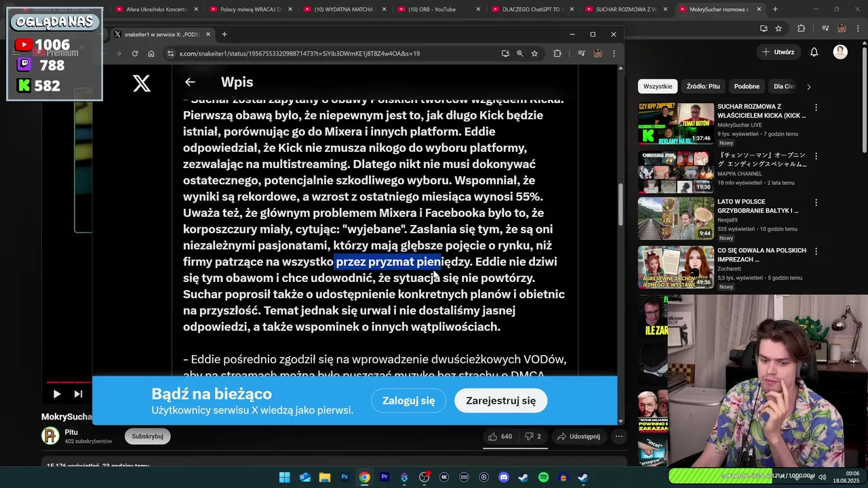Select the Dia Cieb filter chip
This screenshot has width=868, height=488.
pyautogui.click(x=785, y=86)
